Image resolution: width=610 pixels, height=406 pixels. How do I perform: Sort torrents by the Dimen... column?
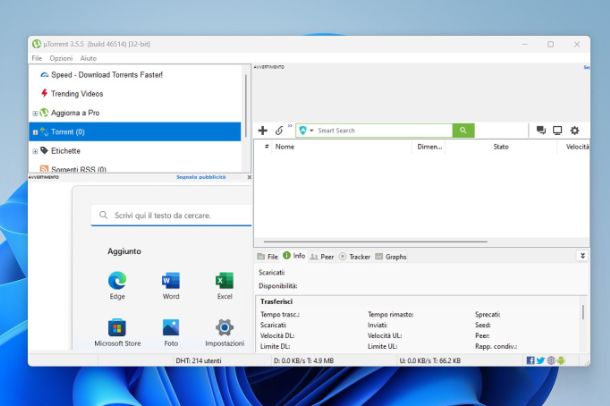click(429, 147)
